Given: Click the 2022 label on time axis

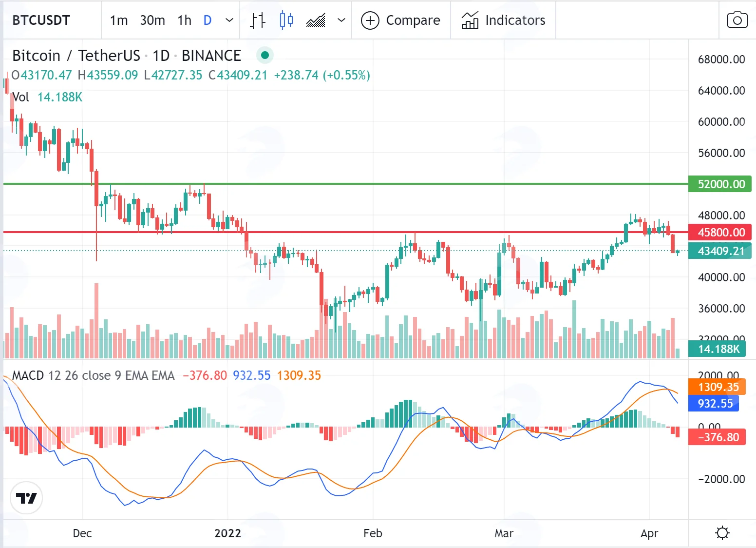Looking at the screenshot, I should click(228, 533).
